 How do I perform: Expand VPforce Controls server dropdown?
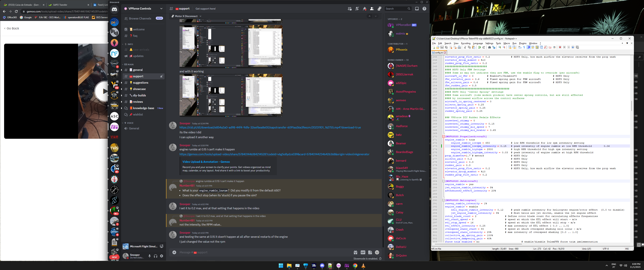[161, 8]
